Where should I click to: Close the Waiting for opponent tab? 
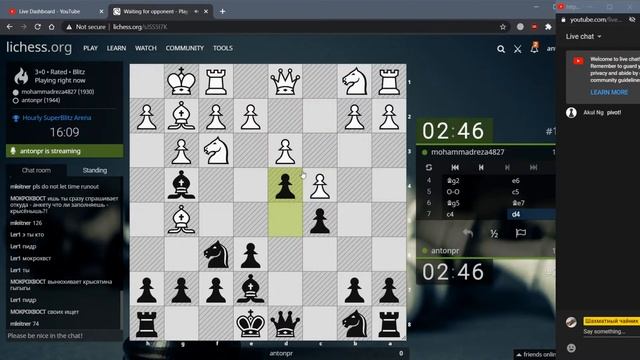point(206,11)
